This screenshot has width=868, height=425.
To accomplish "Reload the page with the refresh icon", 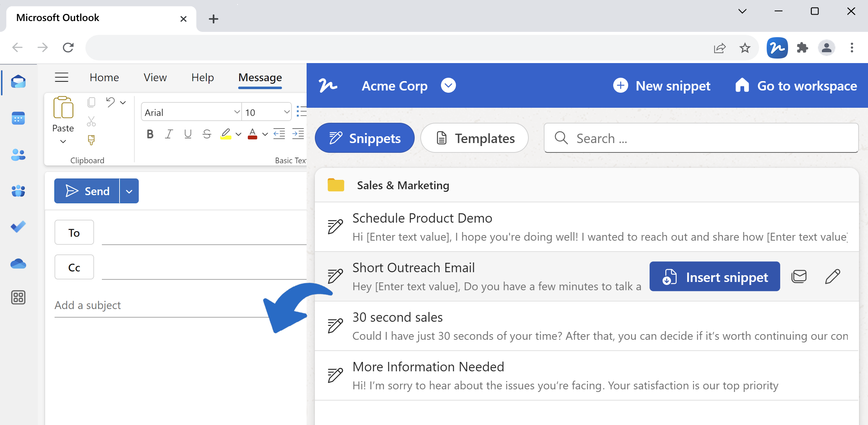I will click(x=68, y=48).
